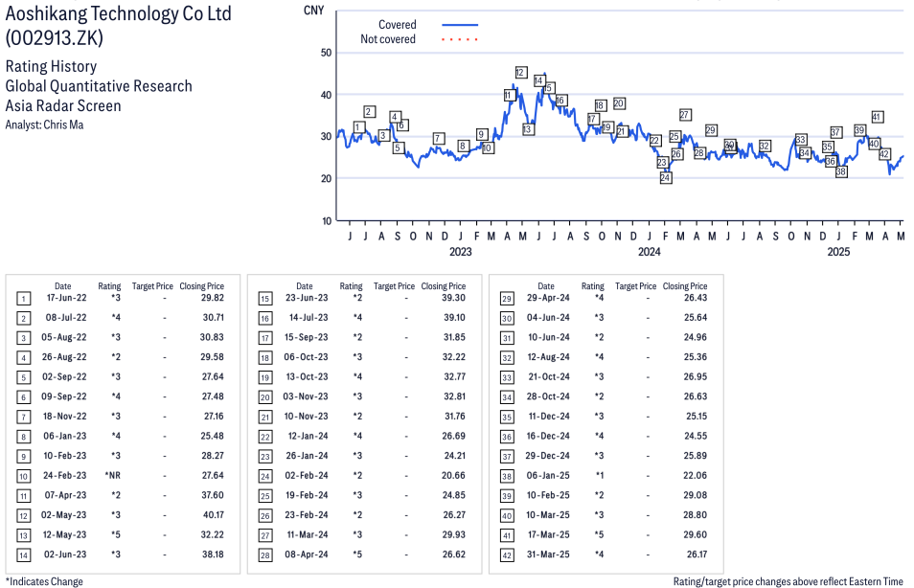914x588 pixels.
Task: Select the ticker (002913.ZK)
Action: (x=55, y=38)
